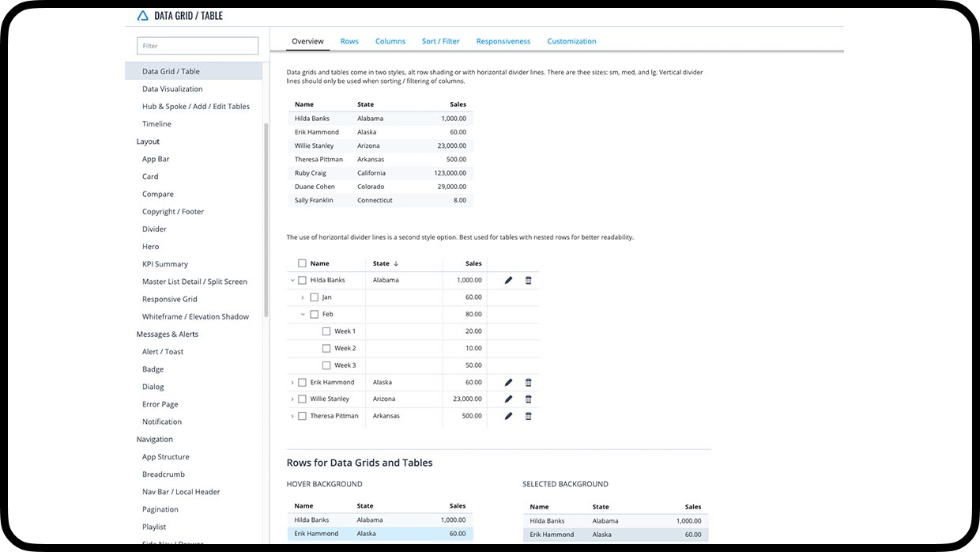
Task: Select the Willie Stanley row checkbox
Action: click(302, 399)
